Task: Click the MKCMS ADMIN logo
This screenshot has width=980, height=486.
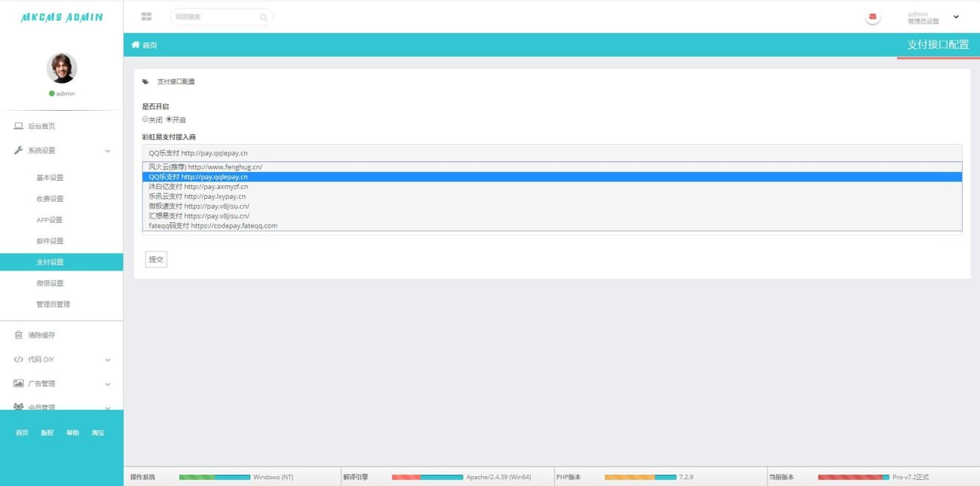Action: (x=62, y=17)
